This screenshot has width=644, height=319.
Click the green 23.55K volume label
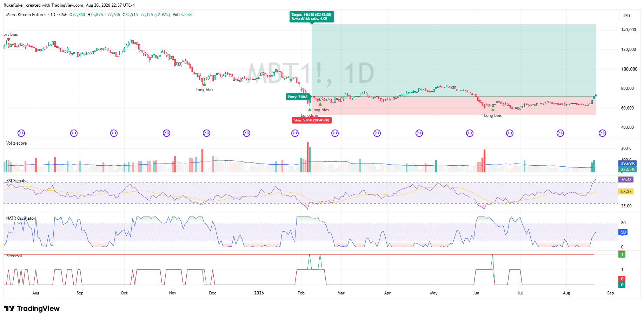[628, 170]
